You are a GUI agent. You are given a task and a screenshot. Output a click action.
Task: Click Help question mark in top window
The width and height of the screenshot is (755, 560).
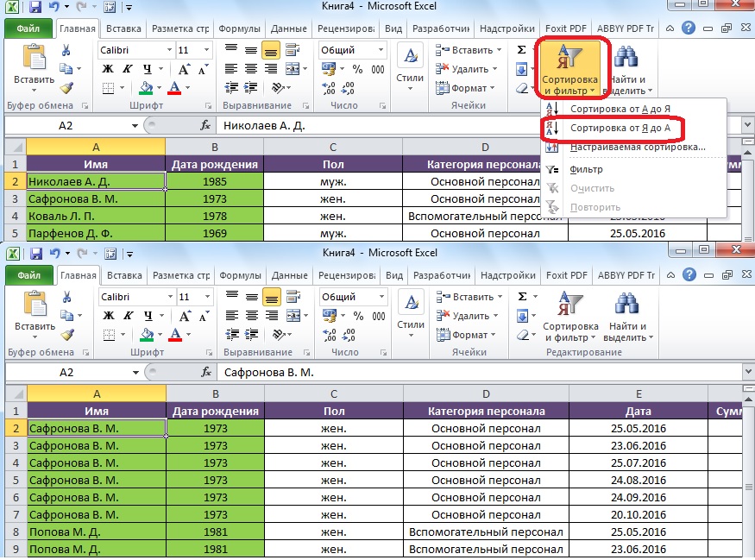point(689,28)
